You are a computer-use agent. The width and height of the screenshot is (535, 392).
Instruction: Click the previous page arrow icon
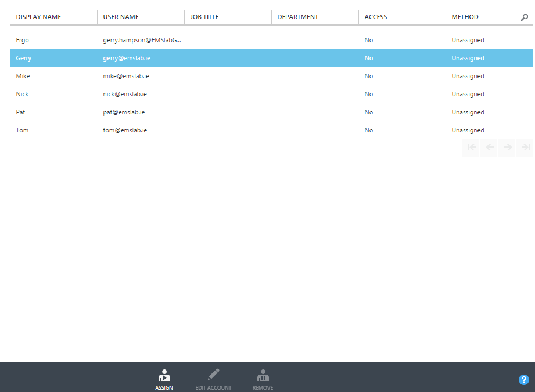[x=489, y=148]
